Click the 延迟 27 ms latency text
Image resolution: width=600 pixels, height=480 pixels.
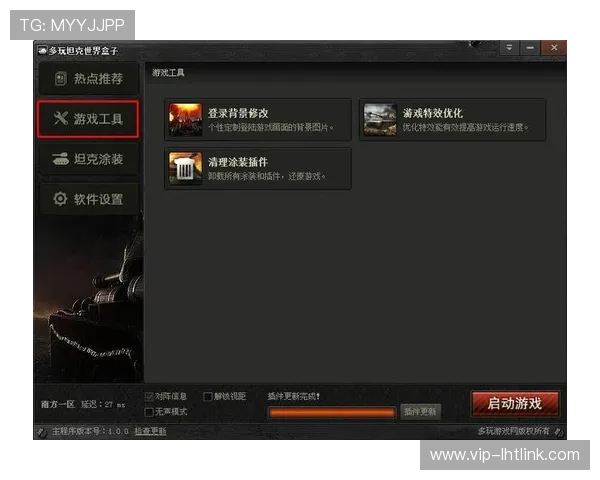coord(103,405)
